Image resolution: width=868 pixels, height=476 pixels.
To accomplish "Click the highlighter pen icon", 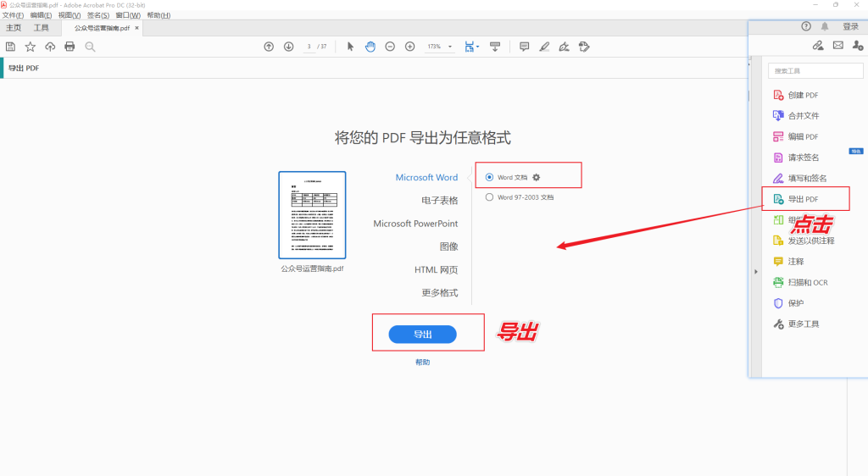I will pyautogui.click(x=544, y=47).
